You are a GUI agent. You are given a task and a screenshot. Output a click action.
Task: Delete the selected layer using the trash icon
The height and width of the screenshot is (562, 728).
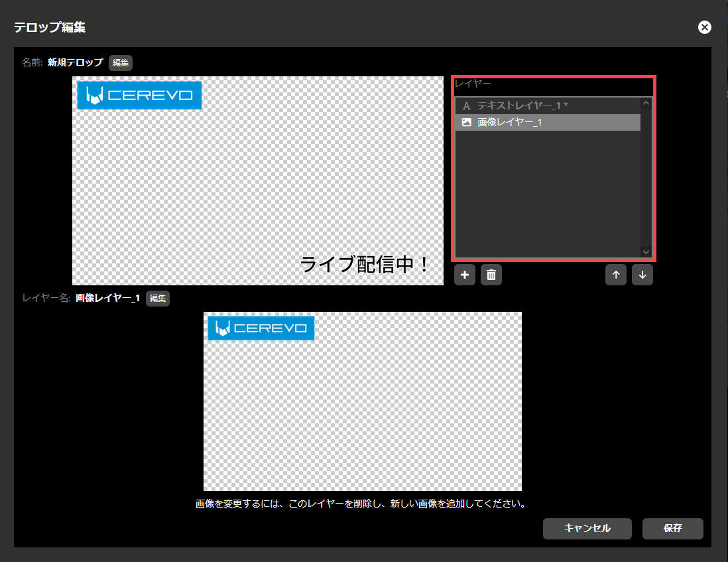(491, 275)
